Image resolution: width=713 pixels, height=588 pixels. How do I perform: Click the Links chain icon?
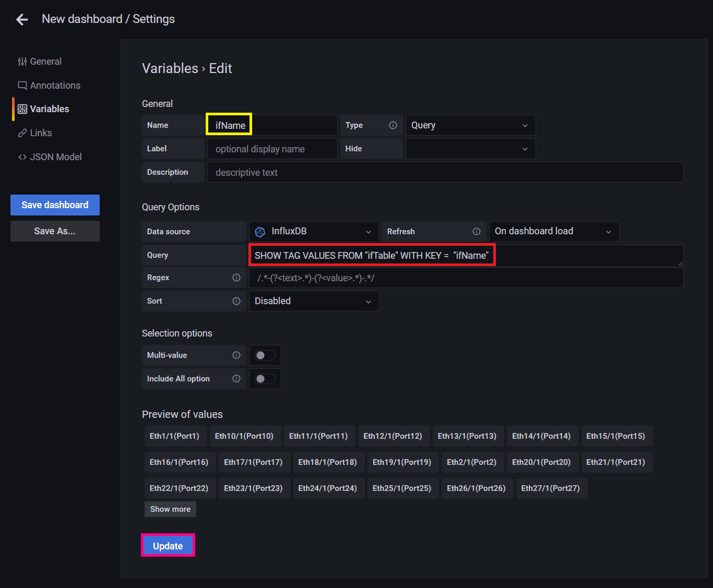[x=22, y=133]
